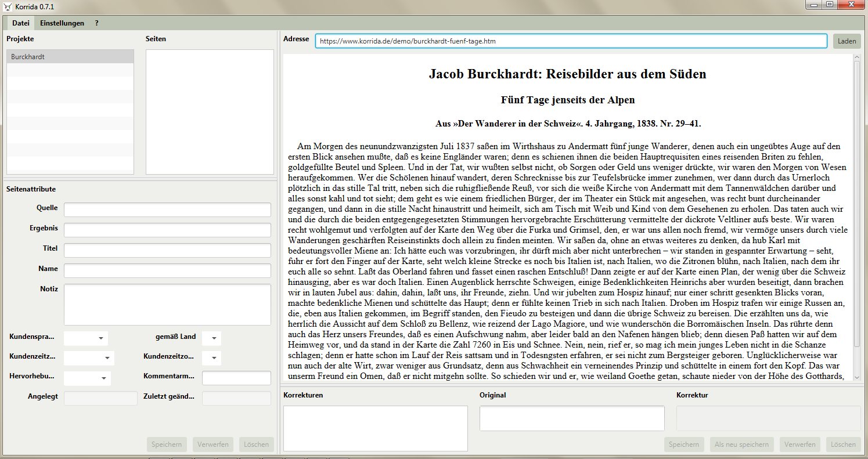The width and height of the screenshot is (868, 459).
Task: Open the Kundenzeitz... dropdown
Action: (89, 358)
